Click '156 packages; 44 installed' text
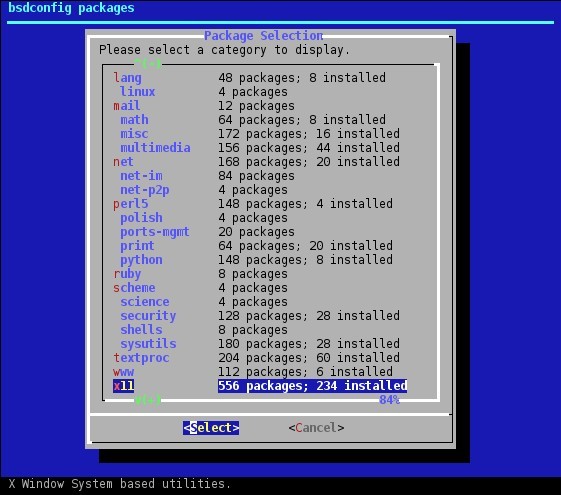Screen dimensions: 561x495 pyautogui.click(x=309, y=148)
